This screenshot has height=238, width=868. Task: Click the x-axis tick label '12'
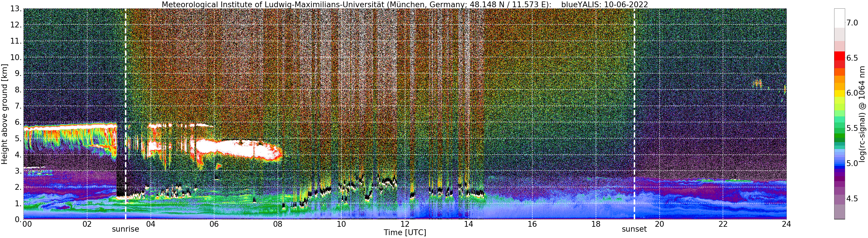click(405, 224)
